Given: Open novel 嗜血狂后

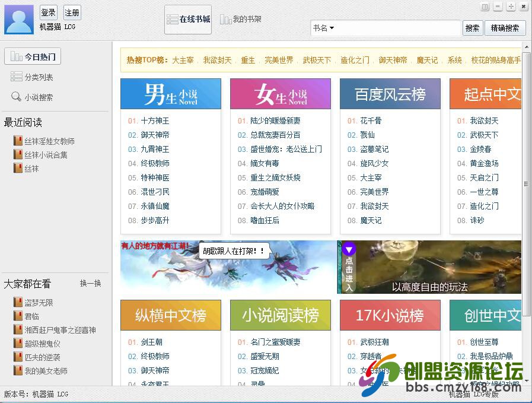Looking at the screenshot, I should pyautogui.click(x=265, y=220).
